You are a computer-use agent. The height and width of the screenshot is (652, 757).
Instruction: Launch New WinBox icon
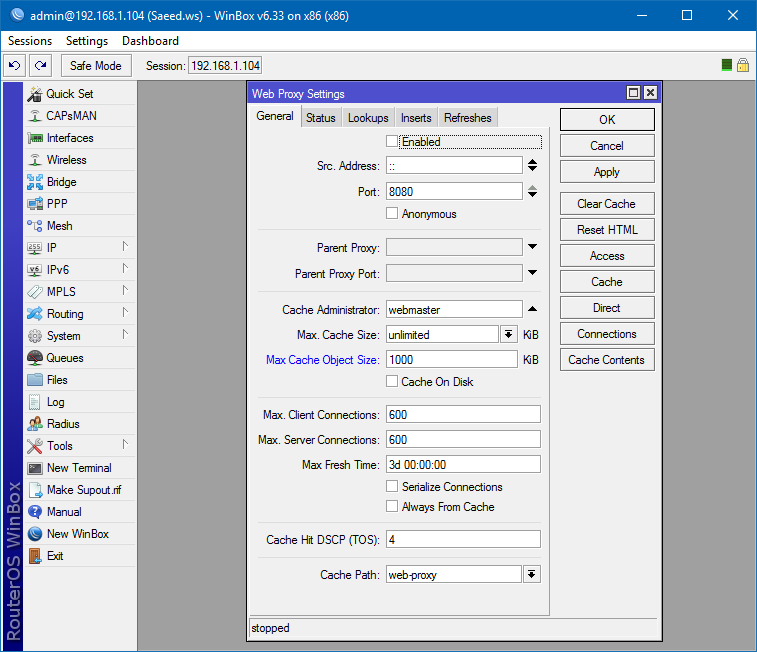tap(35, 534)
